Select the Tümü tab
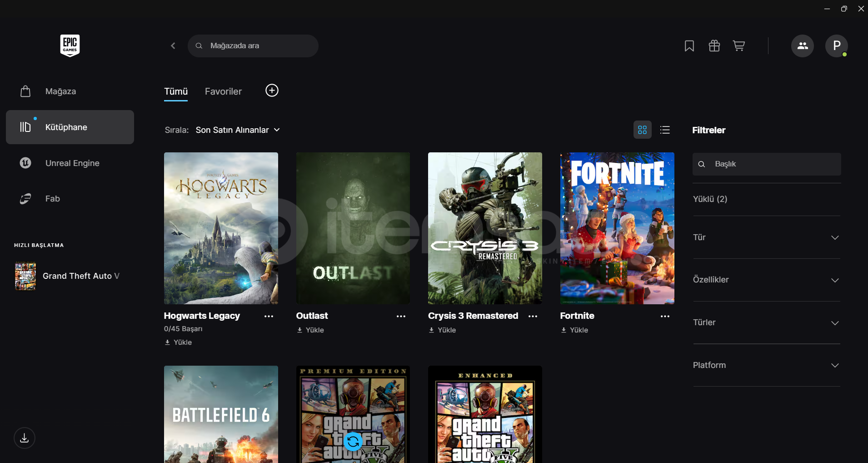The width and height of the screenshot is (868, 463). click(176, 91)
